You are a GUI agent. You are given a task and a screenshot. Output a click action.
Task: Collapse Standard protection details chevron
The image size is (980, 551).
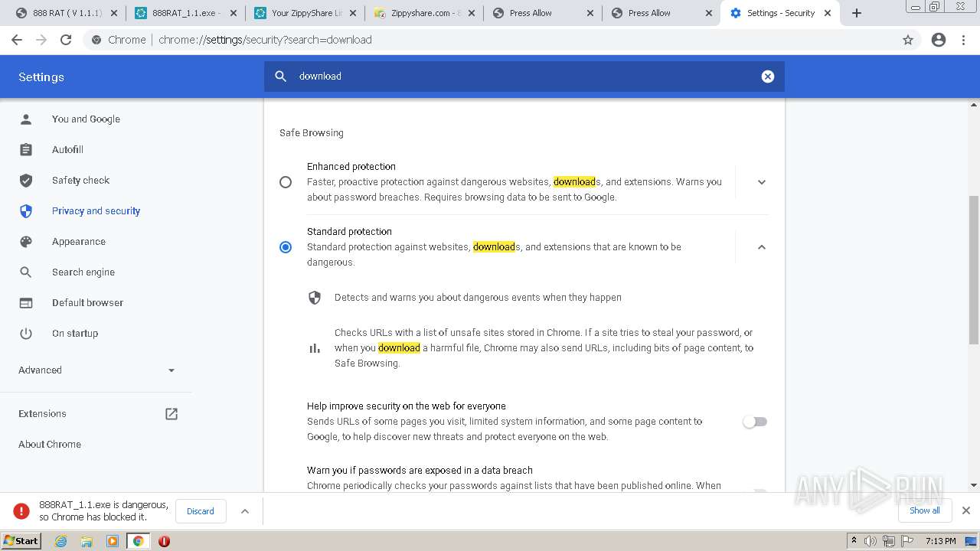pos(762,247)
